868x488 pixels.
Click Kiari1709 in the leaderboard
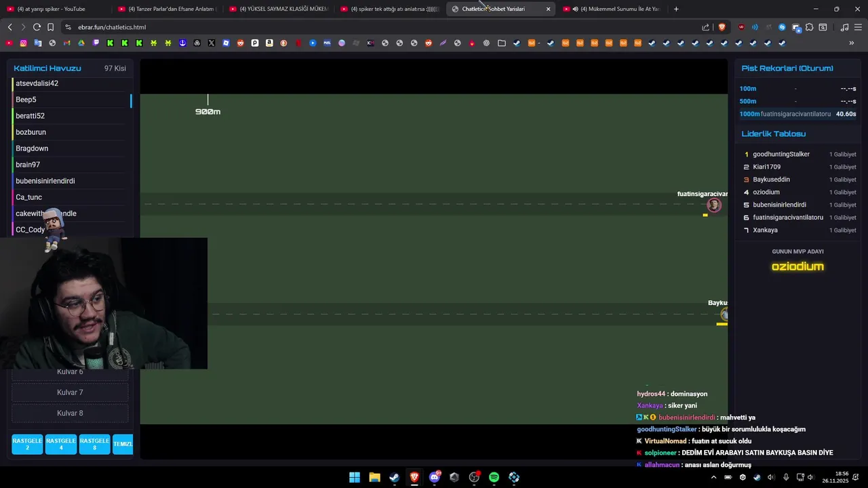coord(766,167)
